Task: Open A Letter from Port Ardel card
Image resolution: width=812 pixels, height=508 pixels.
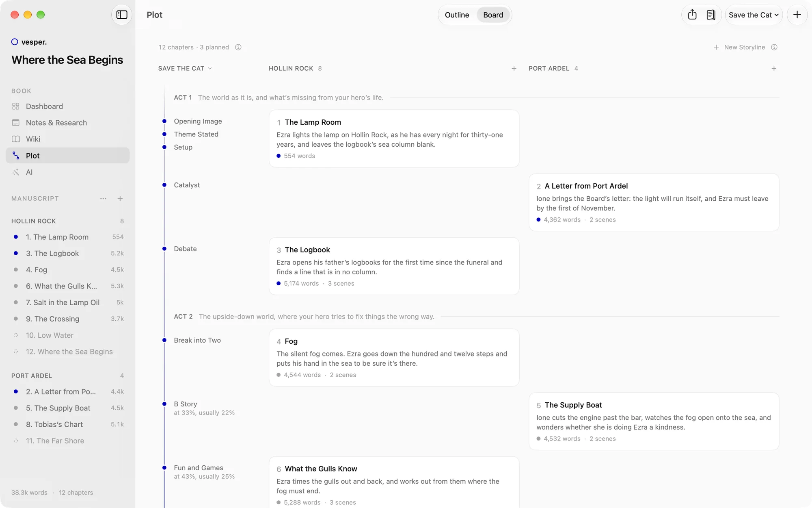Action: click(654, 202)
